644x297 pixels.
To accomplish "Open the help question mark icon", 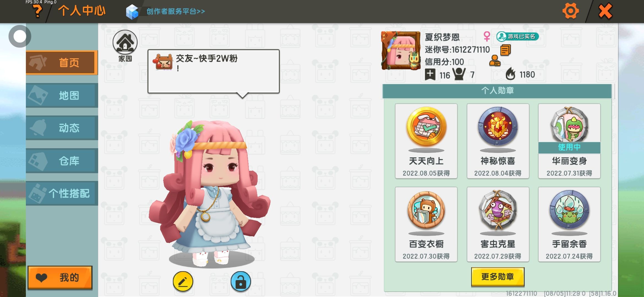I will pos(38,11).
